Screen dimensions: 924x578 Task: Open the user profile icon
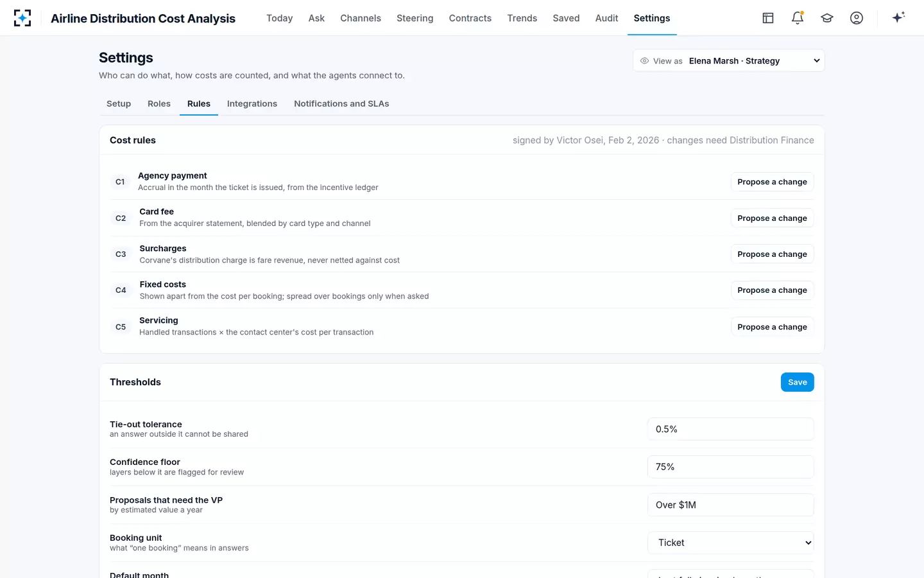(x=857, y=18)
